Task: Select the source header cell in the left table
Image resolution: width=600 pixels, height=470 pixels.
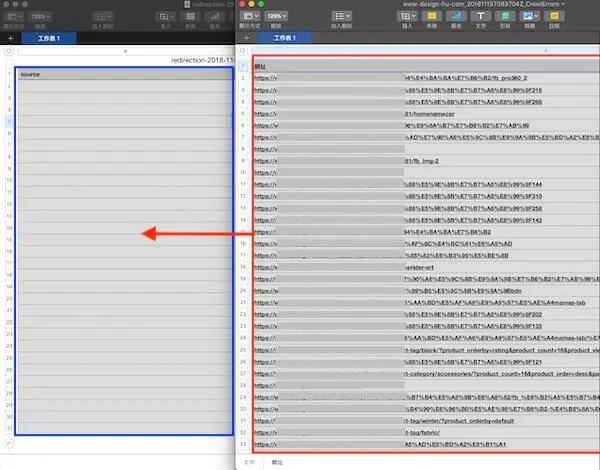Action: 125,74
